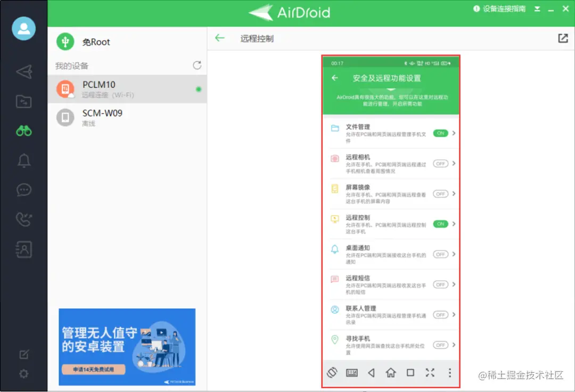Viewport: 575px width, 392px height.
Task: Click the 屏幕镜像 title text
Action: point(358,187)
